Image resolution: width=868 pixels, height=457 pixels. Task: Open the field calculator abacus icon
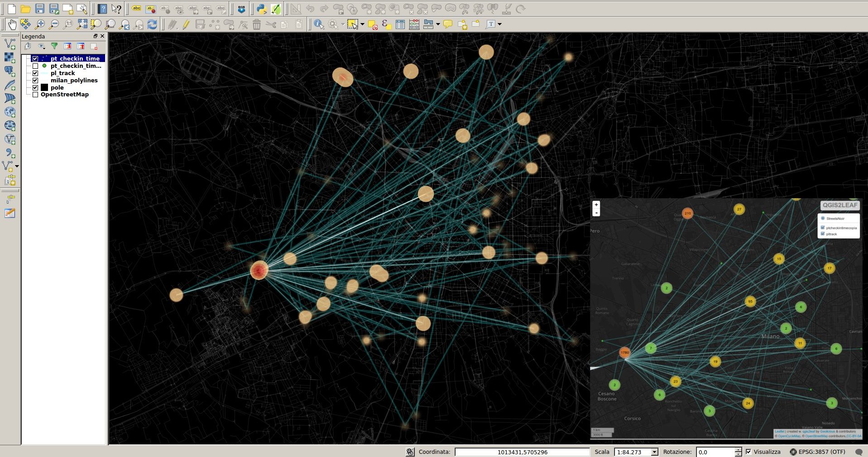tap(414, 24)
